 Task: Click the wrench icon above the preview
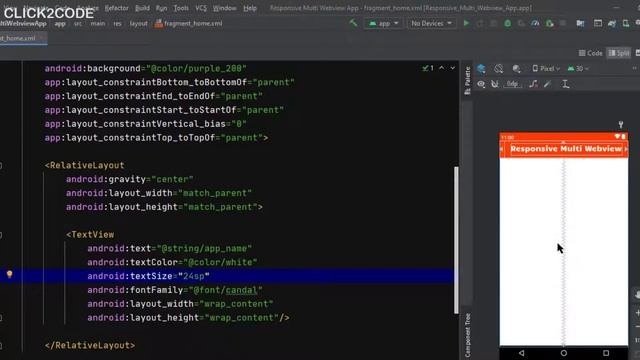[621, 124]
